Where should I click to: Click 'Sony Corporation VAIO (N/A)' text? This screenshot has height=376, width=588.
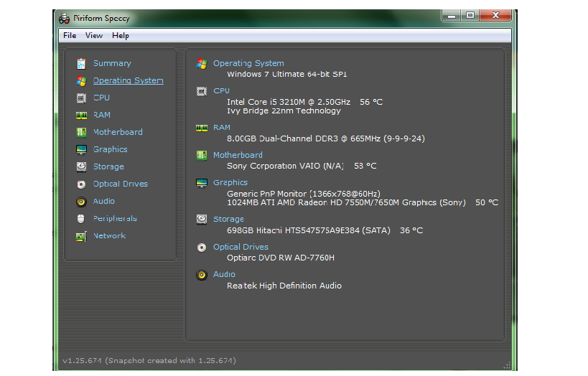[285, 166]
